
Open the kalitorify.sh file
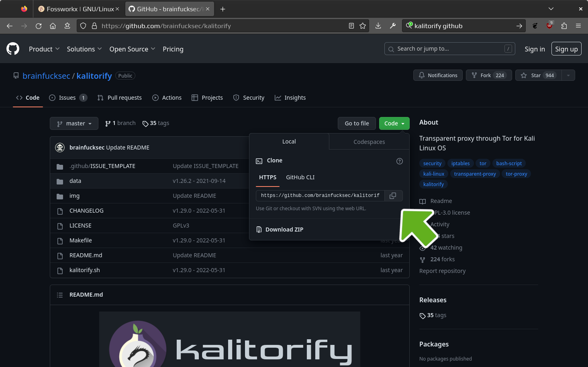click(84, 270)
